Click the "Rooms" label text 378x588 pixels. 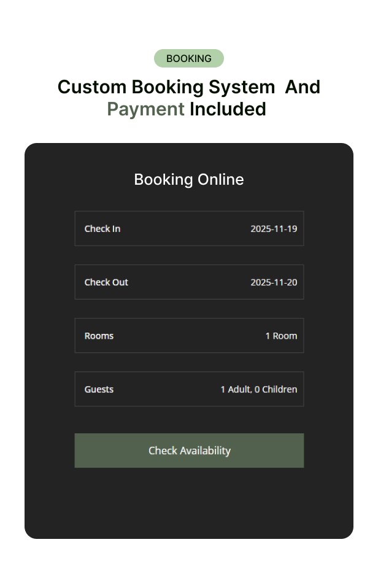[99, 336]
